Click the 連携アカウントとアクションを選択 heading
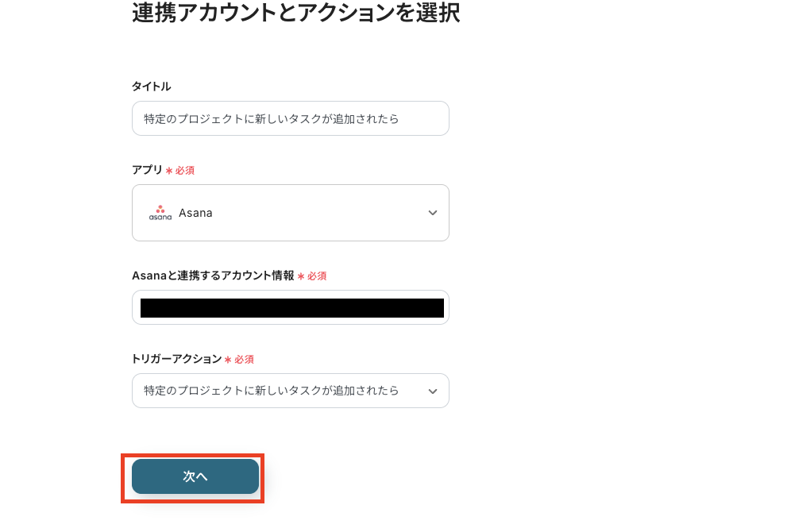 [295, 13]
